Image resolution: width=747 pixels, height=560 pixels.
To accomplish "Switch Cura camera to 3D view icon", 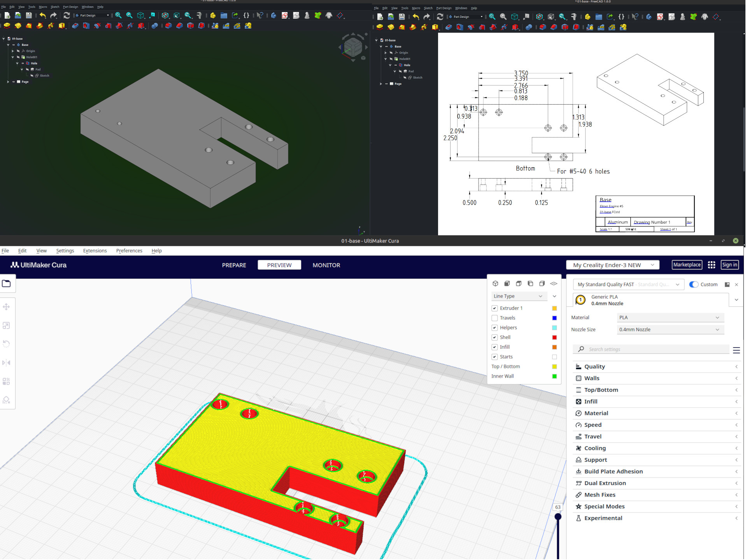I will click(x=495, y=284).
